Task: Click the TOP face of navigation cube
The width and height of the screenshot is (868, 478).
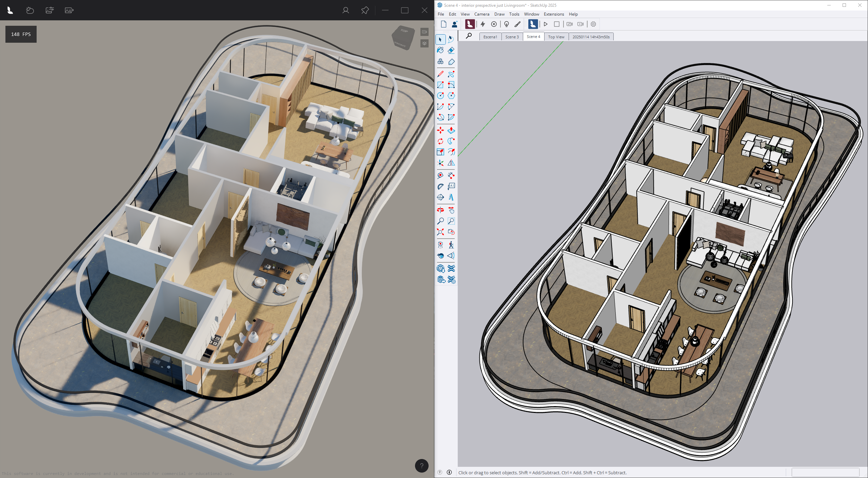Action: pos(404,31)
